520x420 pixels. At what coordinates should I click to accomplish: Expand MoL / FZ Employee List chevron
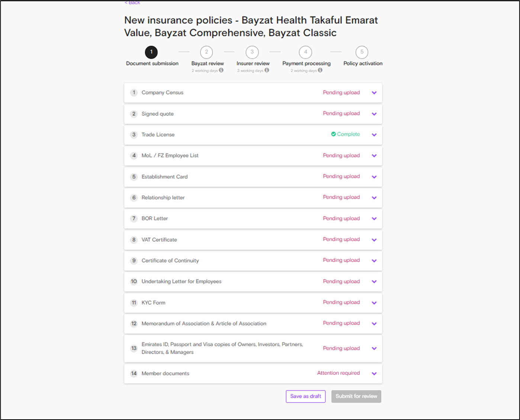(x=374, y=156)
